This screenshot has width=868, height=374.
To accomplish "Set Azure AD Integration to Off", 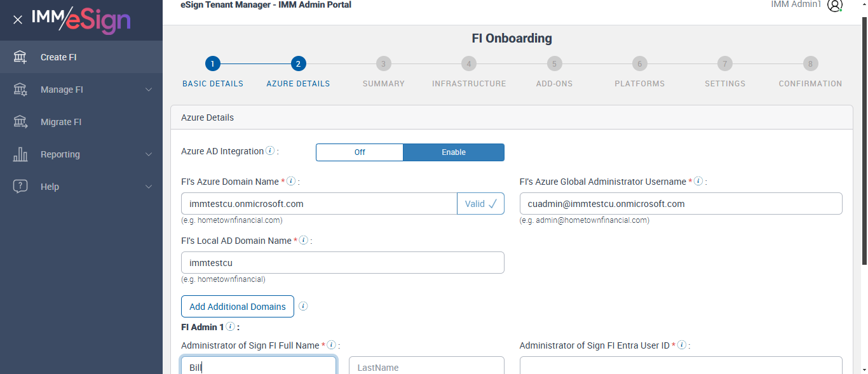I will [x=360, y=152].
